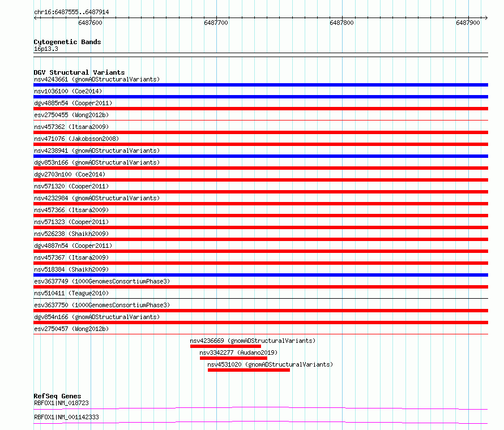The image size is (504, 430).
Task: Select nsv526238 (Shaikh2009) variant label
Action: pos(71,234)
